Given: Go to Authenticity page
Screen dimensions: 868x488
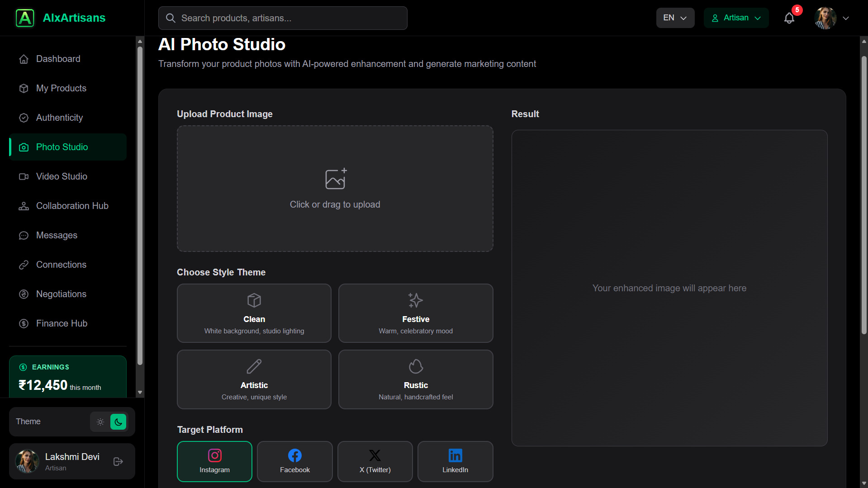Looking at the screenshot, I should 68,118.
